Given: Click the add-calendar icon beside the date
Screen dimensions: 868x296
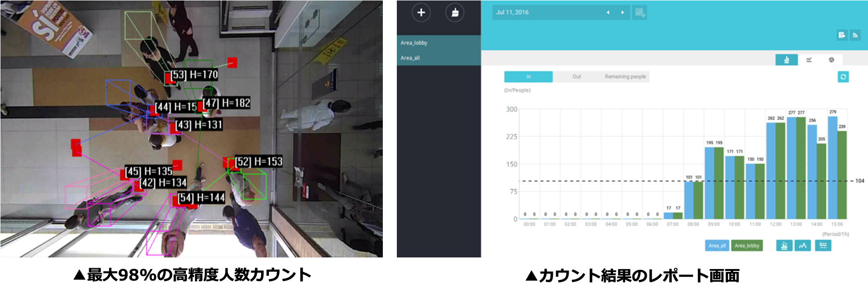Looking at the screenshot, I should (x=640, y=13).
